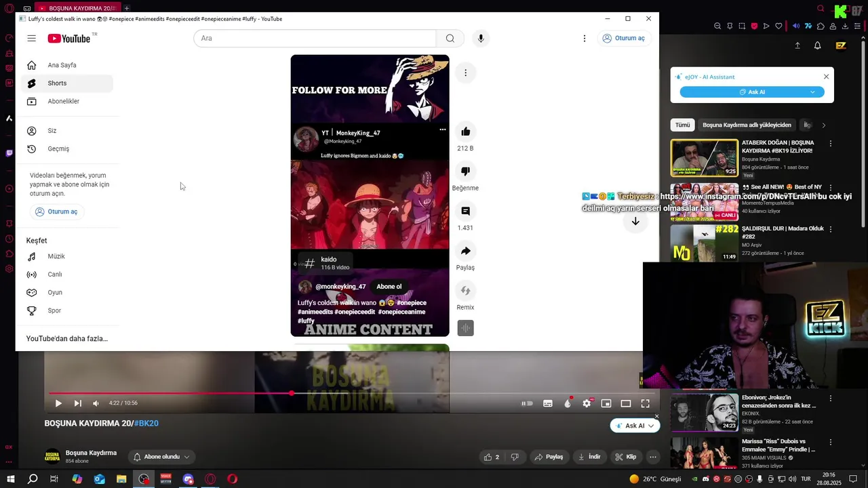The image size is (868, 488).
Task: Open options for ŞALDIRŞUL DUR video
Action: pos(830,229)
